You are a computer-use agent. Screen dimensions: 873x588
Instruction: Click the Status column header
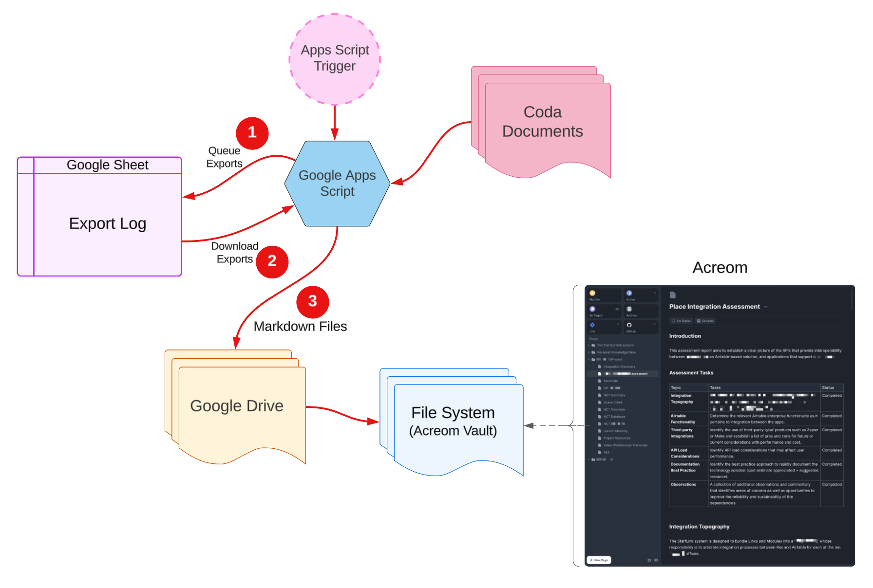click(x=832, y=388)
